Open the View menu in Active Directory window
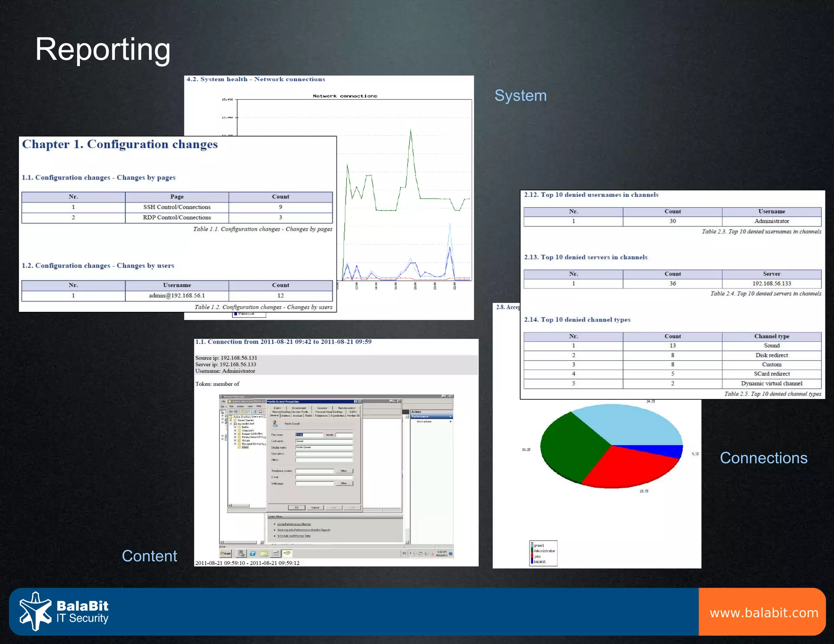834x644 pixels. [x=250, y=406]
